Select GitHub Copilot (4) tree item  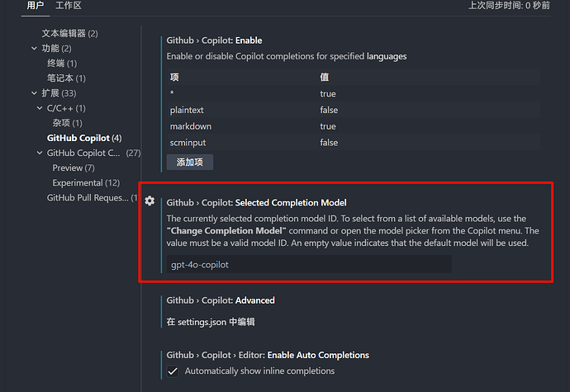pos(84,138)
